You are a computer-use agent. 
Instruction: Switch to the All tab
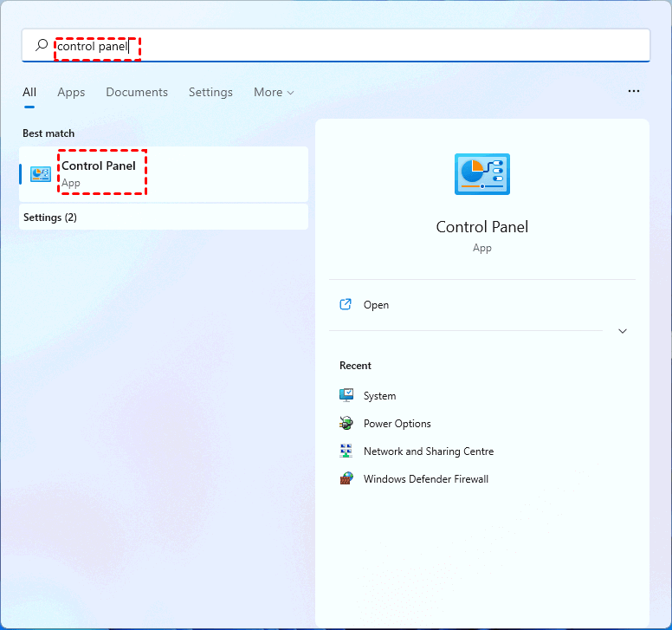click(x=29, y=92)
